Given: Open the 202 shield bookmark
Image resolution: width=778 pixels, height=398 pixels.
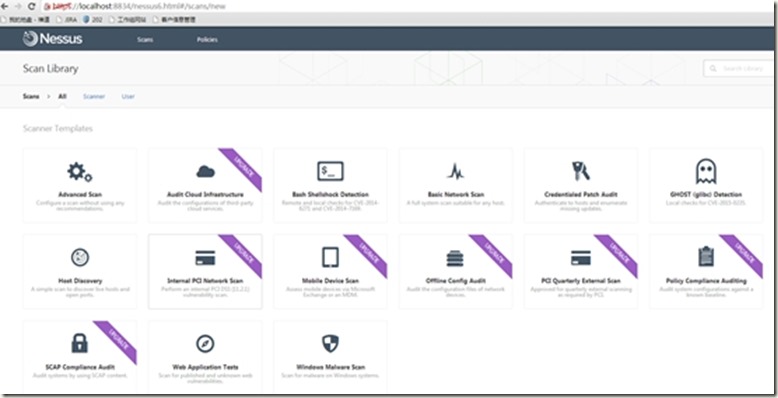Looking at the screenshot, I should [92, 20].
